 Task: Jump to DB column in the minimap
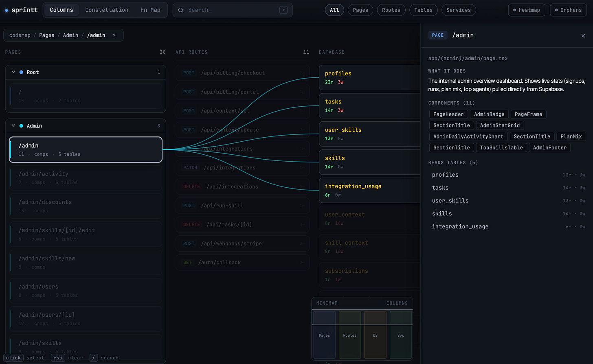[x=375, y=335]
